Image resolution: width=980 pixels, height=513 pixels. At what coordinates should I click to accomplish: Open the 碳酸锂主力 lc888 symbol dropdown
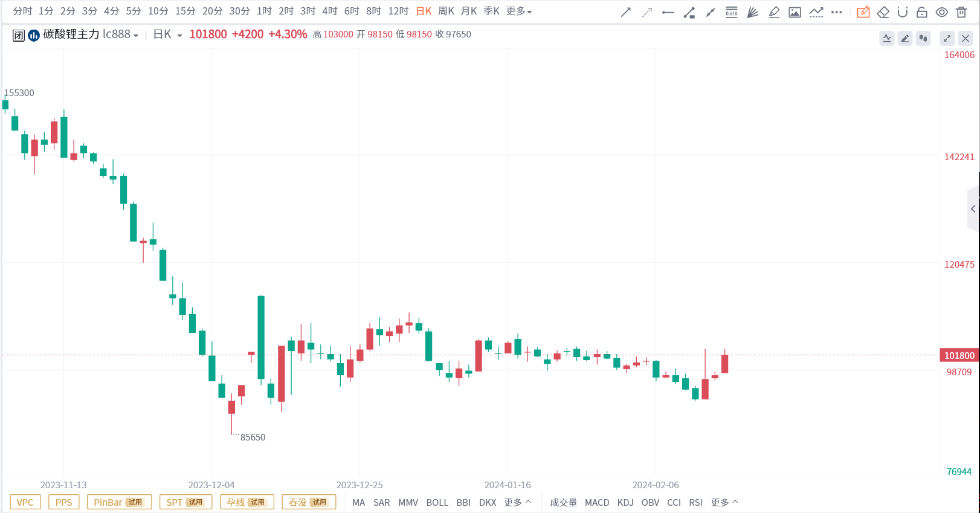tap(91, 34)
